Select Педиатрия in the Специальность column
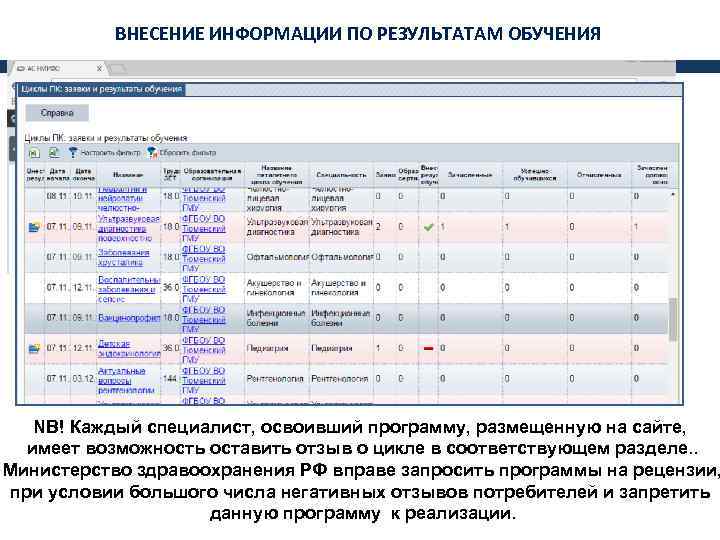The image size is (720, 540). pos(332,349)
